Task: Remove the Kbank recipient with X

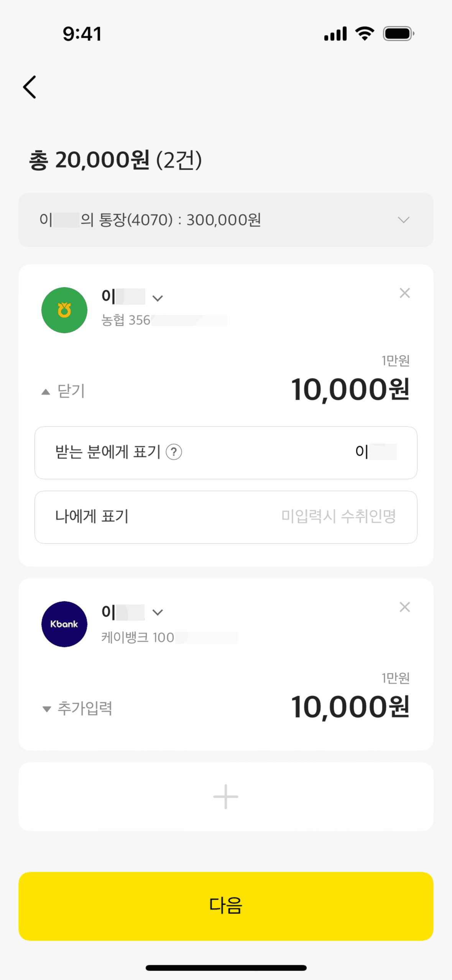Action: pyautogui.click(x=404, y=607)
